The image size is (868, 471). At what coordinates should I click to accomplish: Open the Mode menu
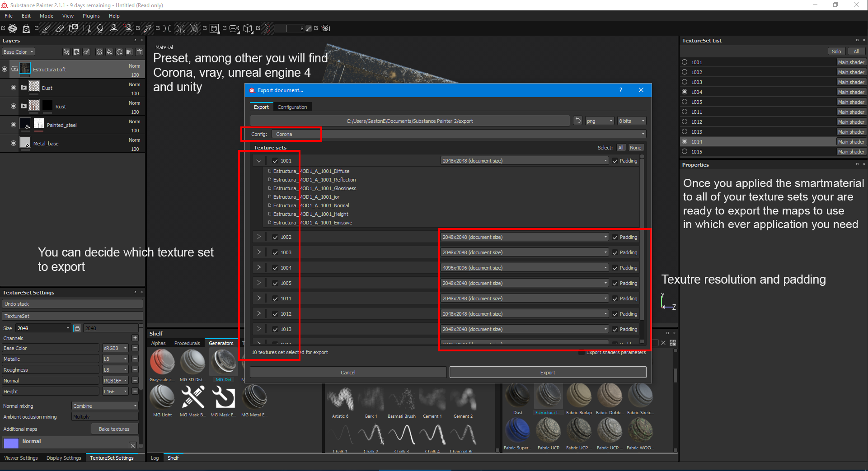47,16
